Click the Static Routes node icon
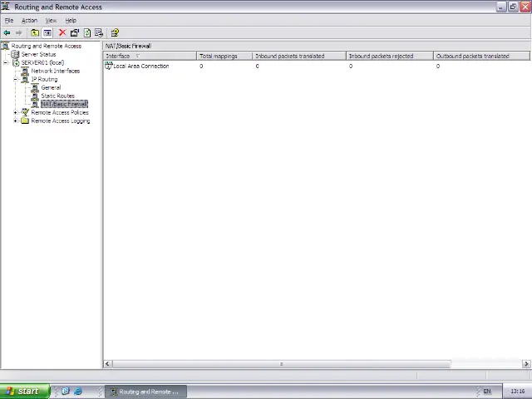The image size is (532, 399). coord(35,96)
